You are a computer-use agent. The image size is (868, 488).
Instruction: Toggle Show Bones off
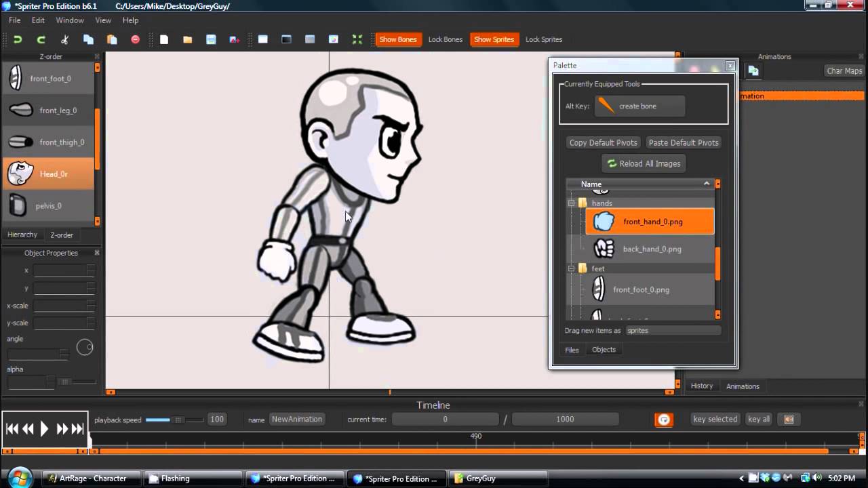(x=398, y=39)
